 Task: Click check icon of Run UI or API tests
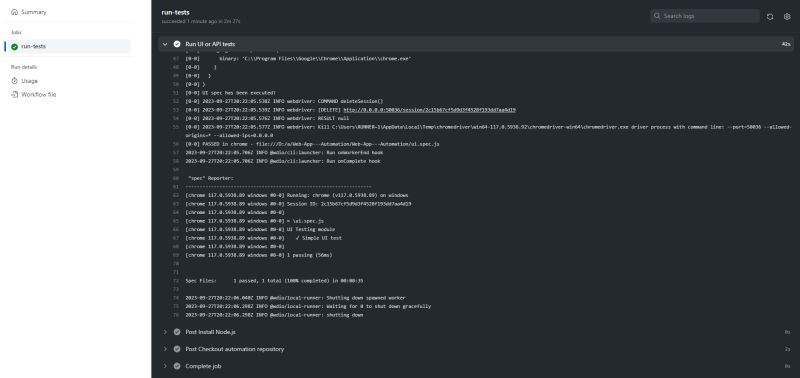[177, 44]
